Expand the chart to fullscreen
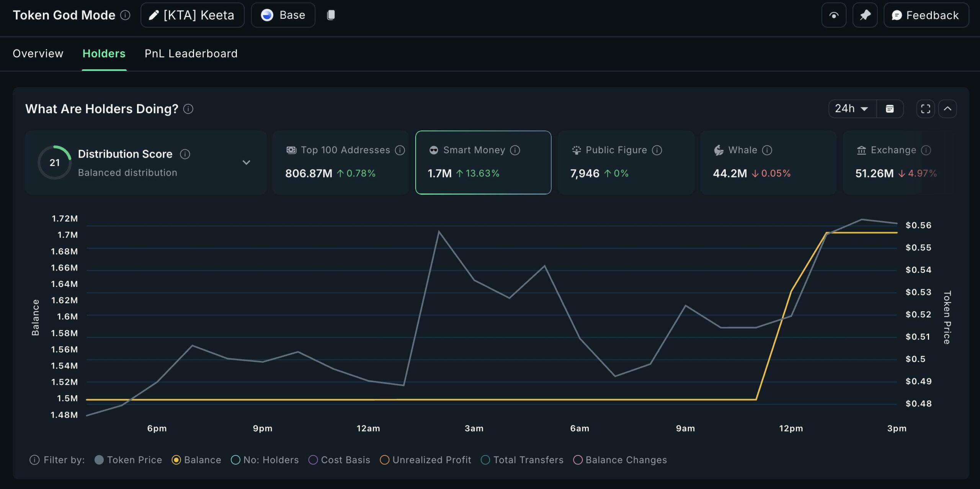This screenshot has height=489, width=980. 925,109
